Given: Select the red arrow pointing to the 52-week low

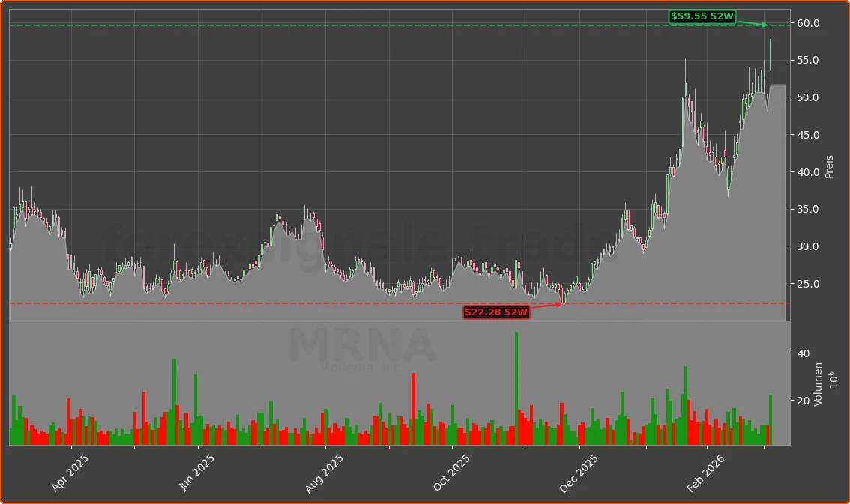Looking at the screenshot, I should click(547, 306).
